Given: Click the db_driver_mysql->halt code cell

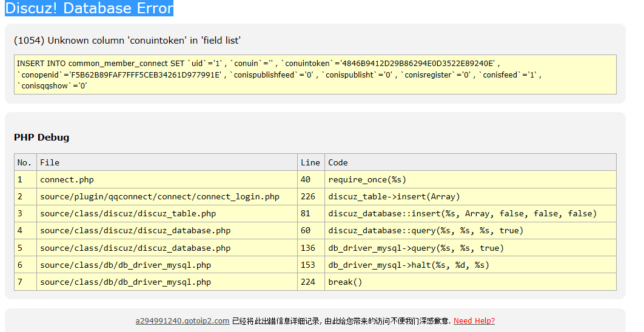Looking at the screenshot, I should pyautogui.click(x=408, y=265).
